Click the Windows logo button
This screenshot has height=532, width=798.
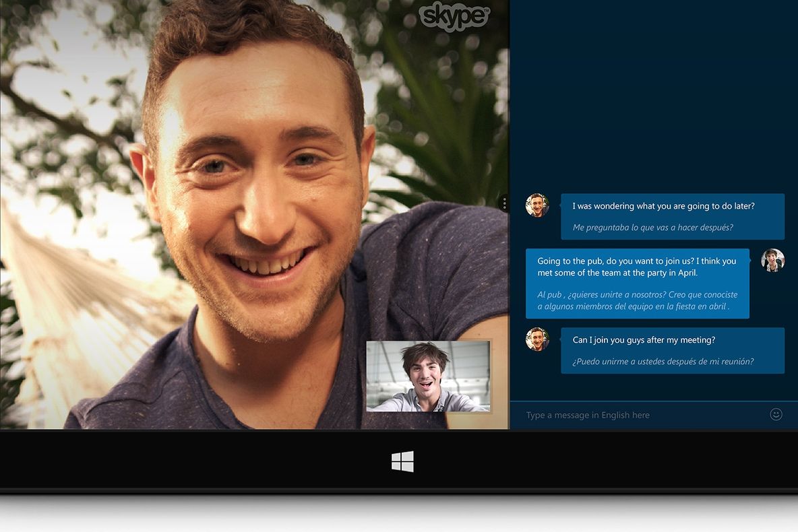point(402,461)
